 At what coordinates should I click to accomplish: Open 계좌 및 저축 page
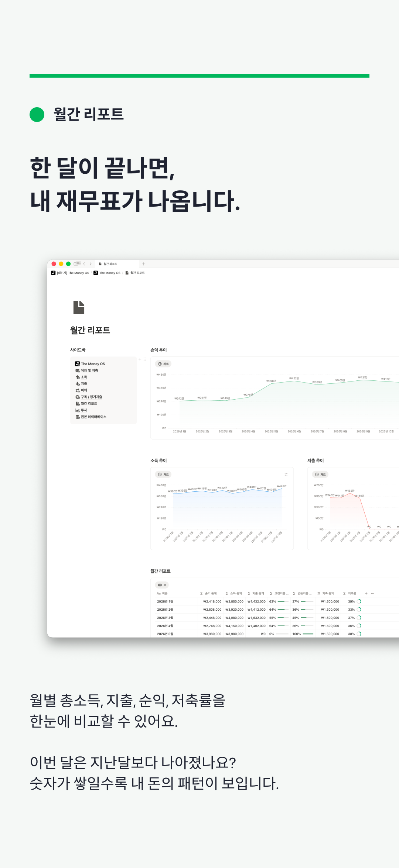click(x=87, y=370)
